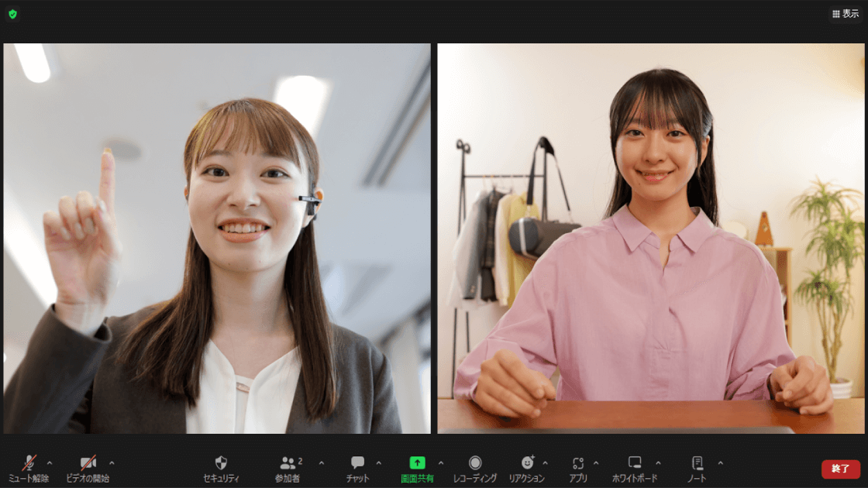868x488 pixels.
Task: Start Share Screen (画面共有)
Action: tap(417, 463)
